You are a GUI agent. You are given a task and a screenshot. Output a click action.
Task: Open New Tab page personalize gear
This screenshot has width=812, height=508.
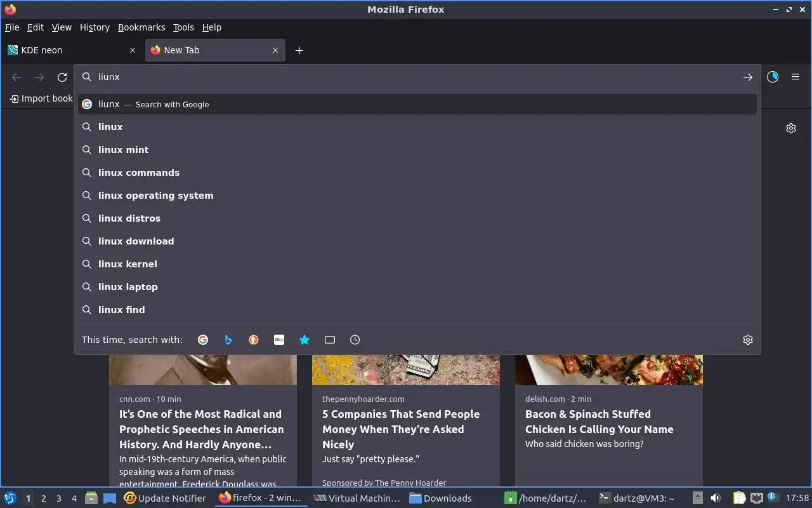[791, 128]
